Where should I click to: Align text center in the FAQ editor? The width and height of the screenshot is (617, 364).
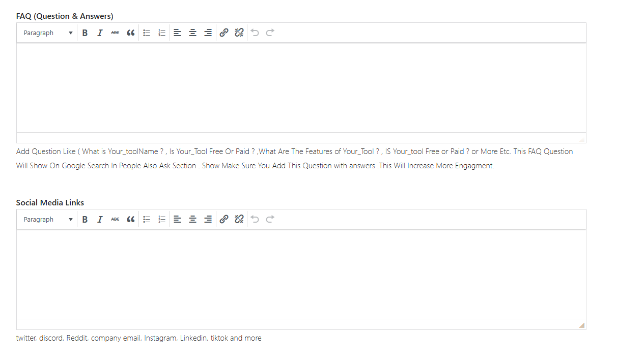[192, 33]
